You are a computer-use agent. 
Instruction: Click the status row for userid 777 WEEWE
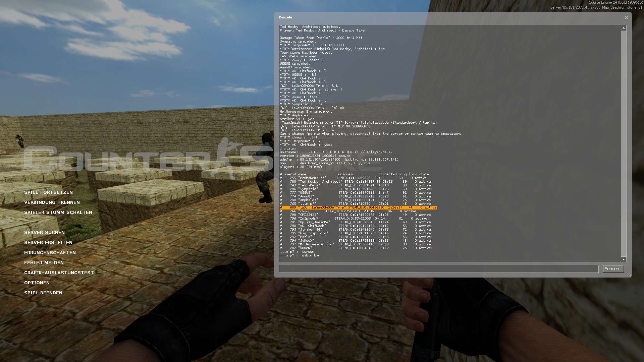355,193
